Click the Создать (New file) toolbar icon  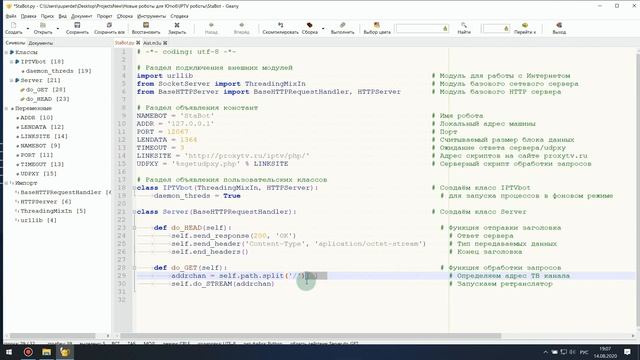pos(13,25)
